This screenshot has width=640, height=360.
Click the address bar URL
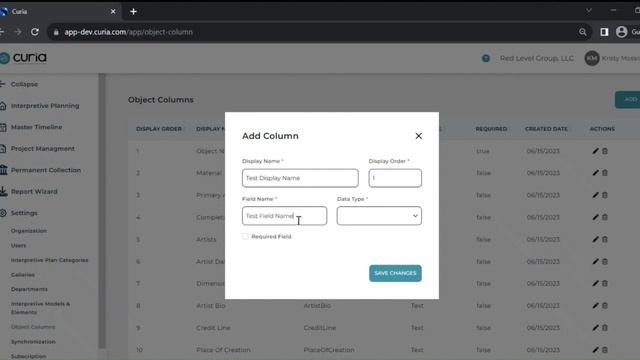129,32
